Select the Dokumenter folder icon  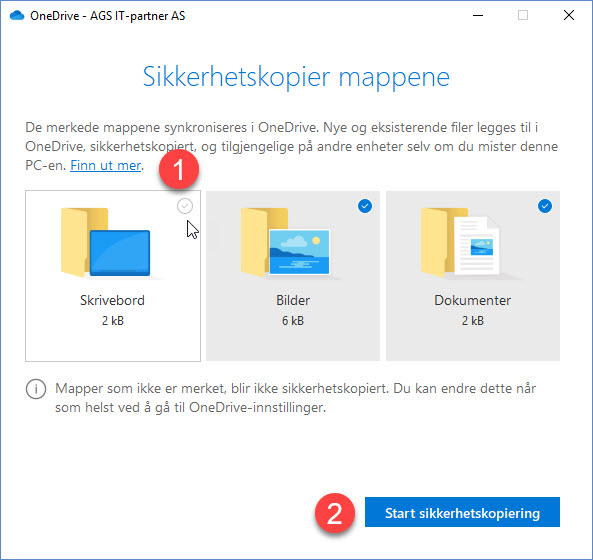coord(460,242)
